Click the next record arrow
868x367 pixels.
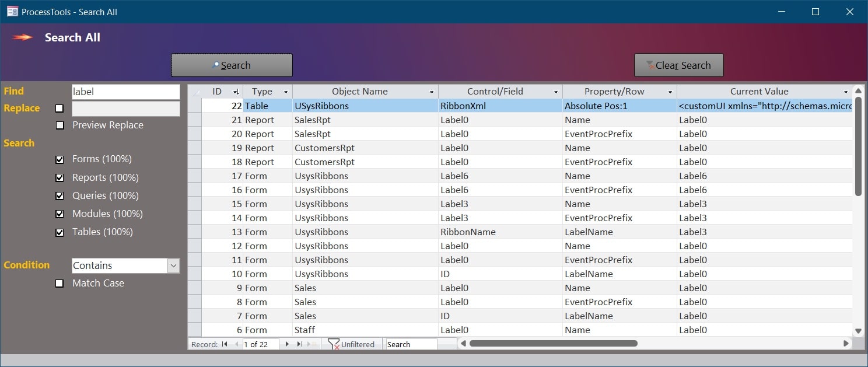(x=287, y=344)
